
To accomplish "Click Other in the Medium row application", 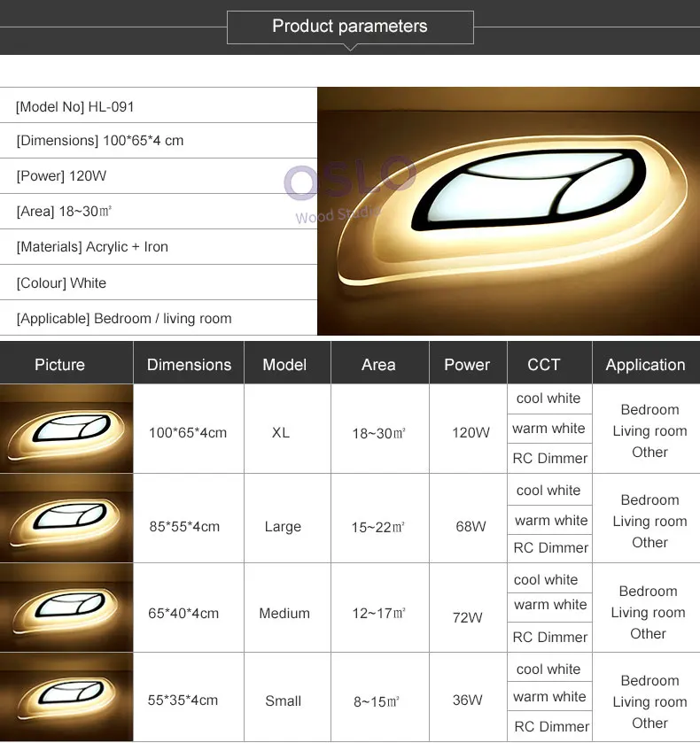I will click(x=648, y=633).
